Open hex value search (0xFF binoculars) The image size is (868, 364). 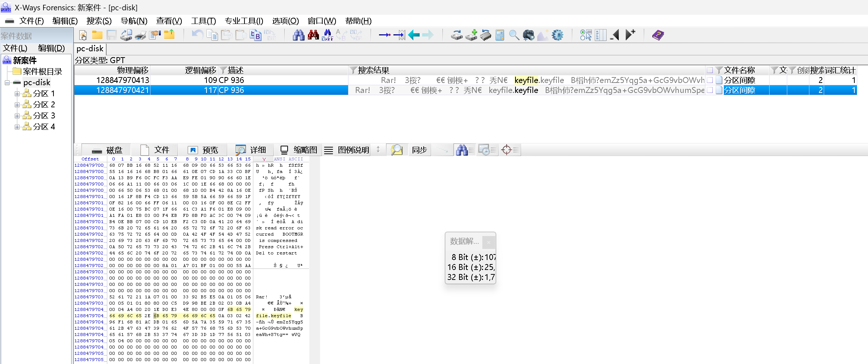pyautogui.click(x=327, y=35)
